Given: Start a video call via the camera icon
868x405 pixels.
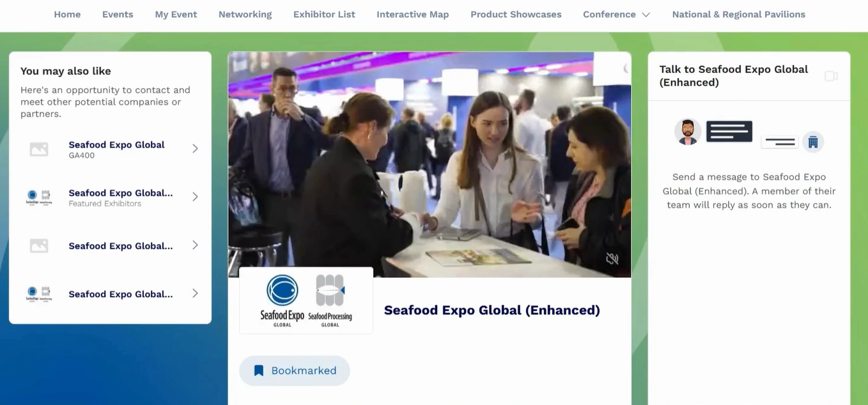Looking at the screenshot, I should click(x=831, y=76).
